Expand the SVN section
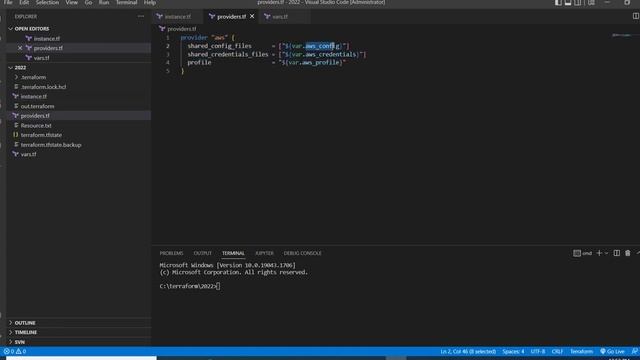640x360 pixels. point(20,342)
